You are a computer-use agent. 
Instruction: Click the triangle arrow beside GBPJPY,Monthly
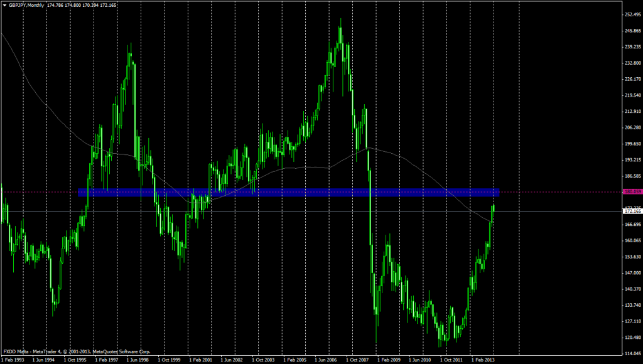point(4,6)
